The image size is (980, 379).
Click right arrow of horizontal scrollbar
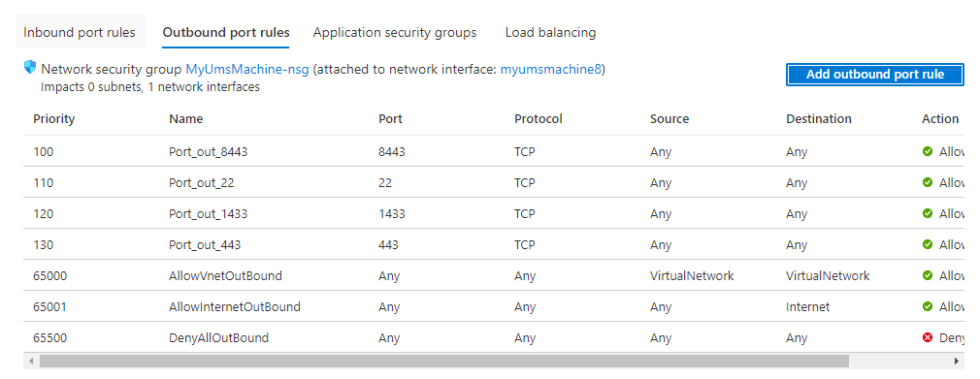point(957,361)
